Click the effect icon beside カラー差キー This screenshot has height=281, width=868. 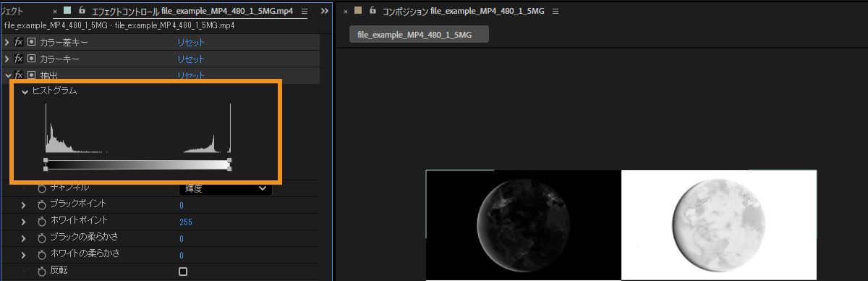pos(31,43)
